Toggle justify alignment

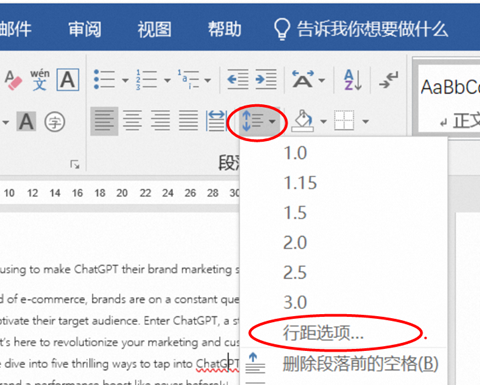coord(188,121)
